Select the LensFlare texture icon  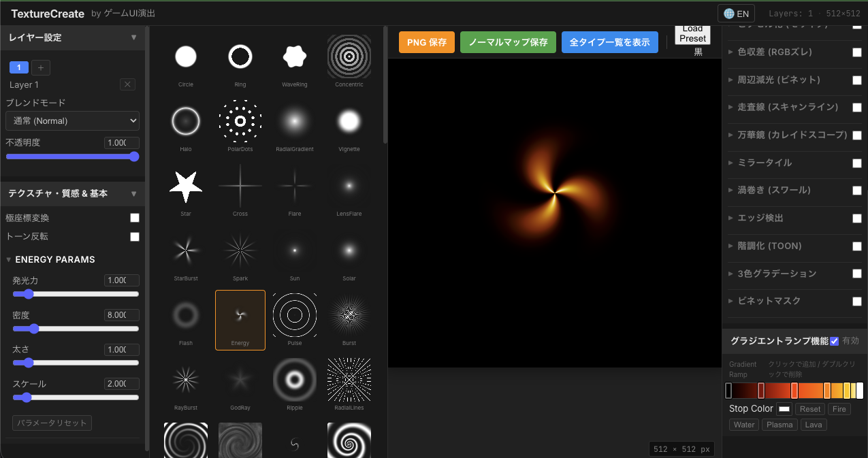(349, 186)
